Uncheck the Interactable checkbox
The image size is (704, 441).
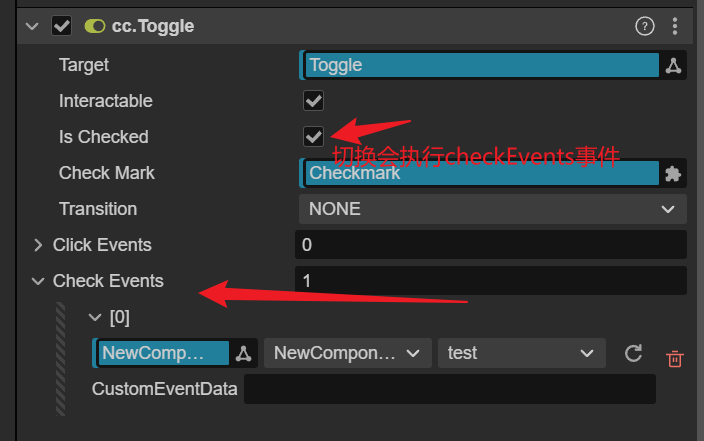click(314, 101)
